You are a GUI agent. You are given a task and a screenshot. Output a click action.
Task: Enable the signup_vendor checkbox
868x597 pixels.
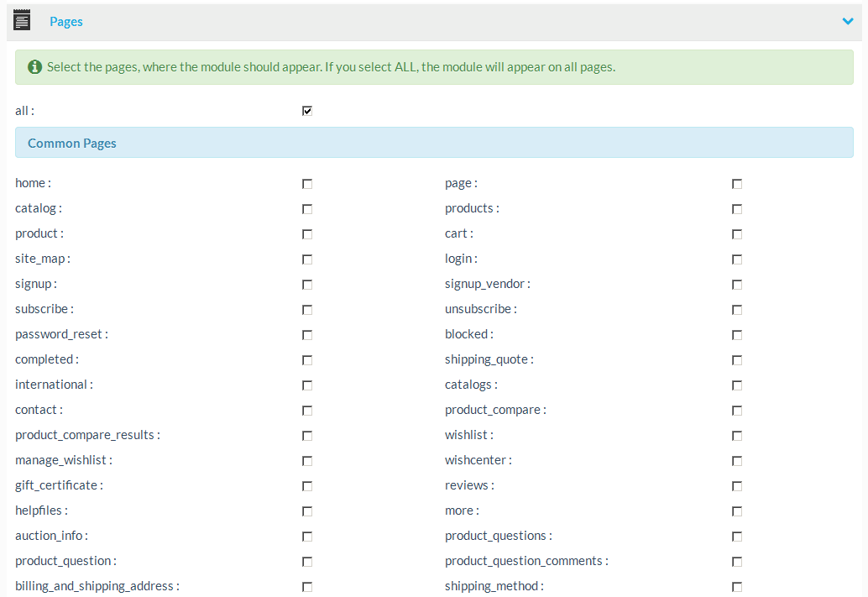[x=737, y=285]
